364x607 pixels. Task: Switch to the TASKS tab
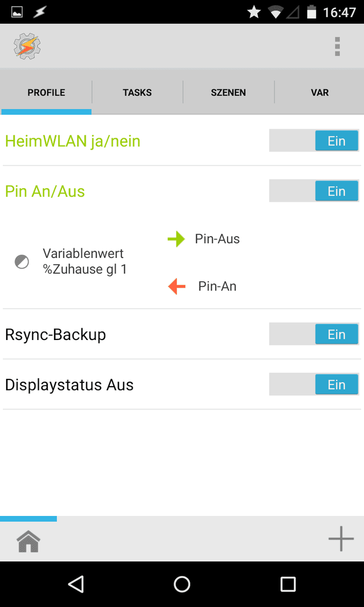(137, 93)
